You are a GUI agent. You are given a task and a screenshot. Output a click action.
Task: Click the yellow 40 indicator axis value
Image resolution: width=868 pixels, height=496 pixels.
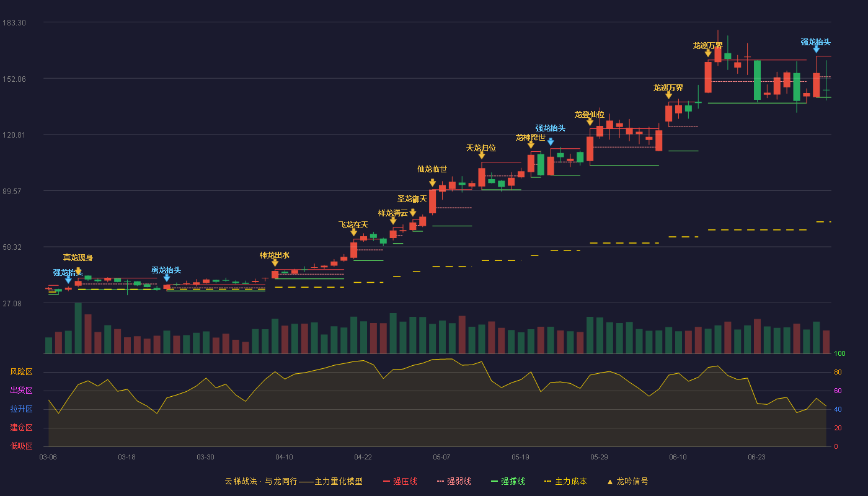tap(838, 410)
